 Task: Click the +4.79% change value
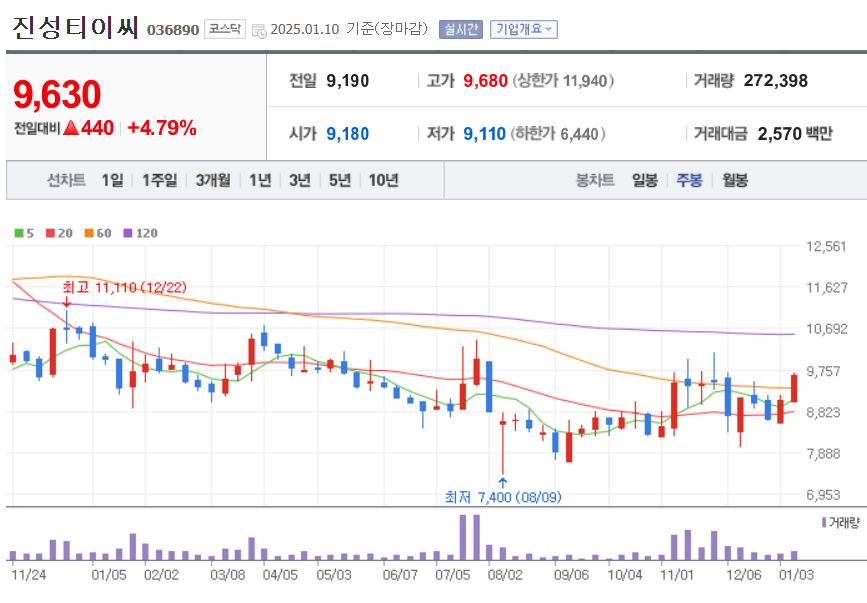161,128
